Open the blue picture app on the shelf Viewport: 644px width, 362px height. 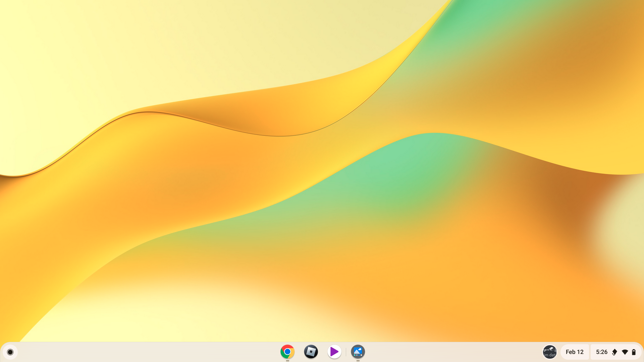click(358, 352)
